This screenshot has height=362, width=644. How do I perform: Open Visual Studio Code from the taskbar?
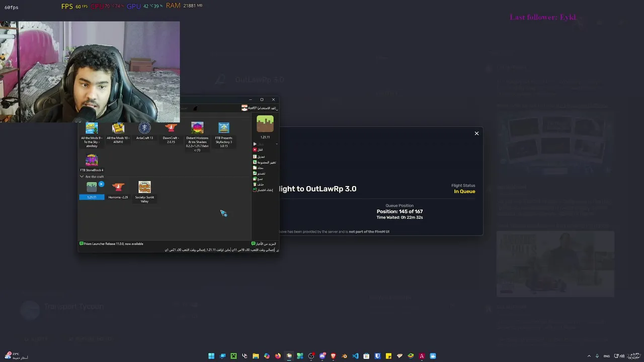[x=355, y=356]
